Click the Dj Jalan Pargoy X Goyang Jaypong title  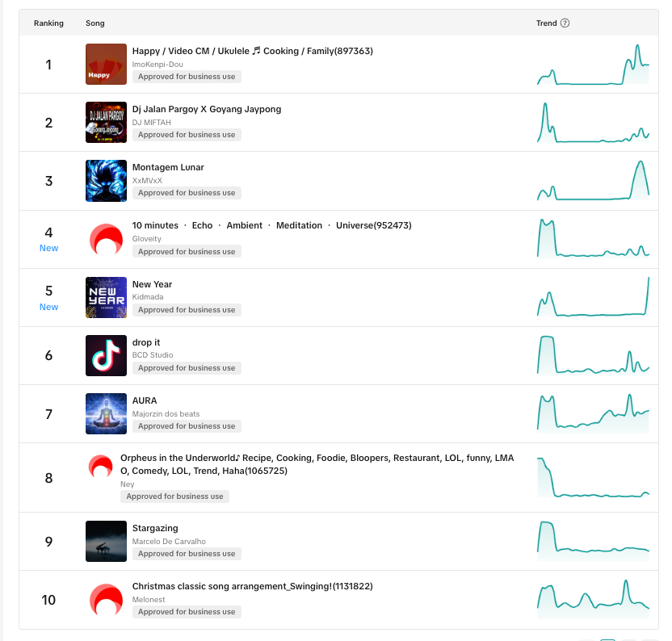(x=207, y=109)
